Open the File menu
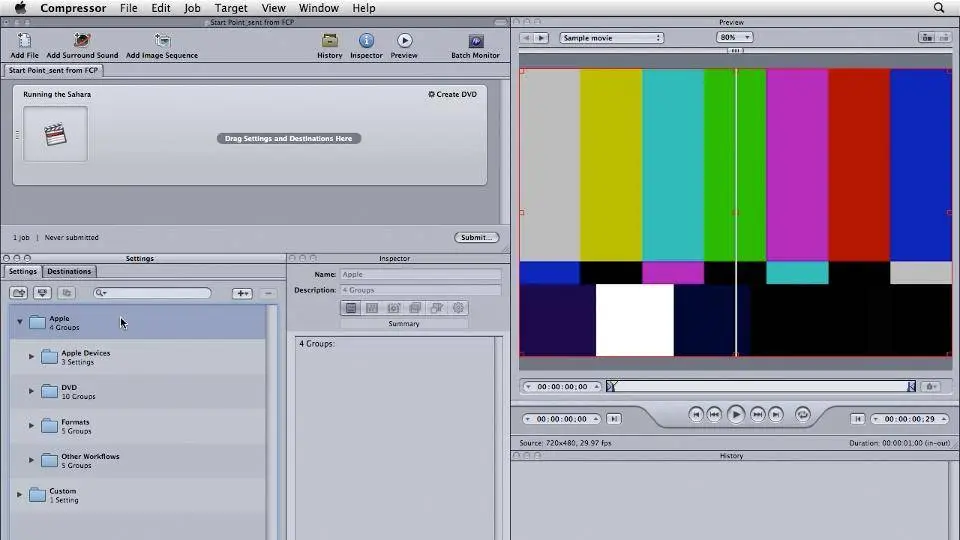 (x=129, y=8)
